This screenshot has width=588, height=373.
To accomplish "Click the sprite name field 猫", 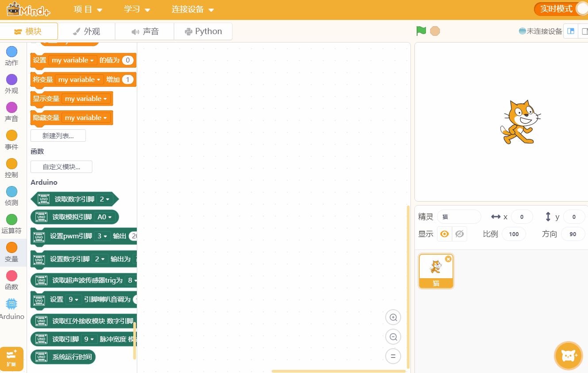I will [x=459, y=217].
